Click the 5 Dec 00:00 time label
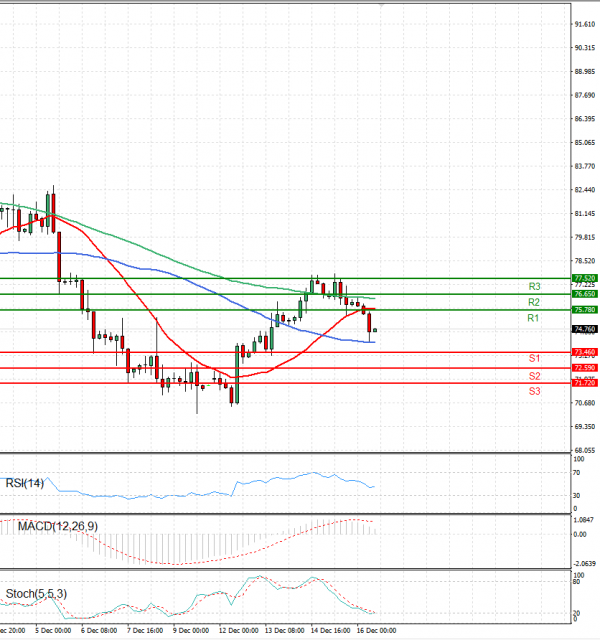Image resolution: width=600 pixels, height=640 pixels. click(53, 631)
